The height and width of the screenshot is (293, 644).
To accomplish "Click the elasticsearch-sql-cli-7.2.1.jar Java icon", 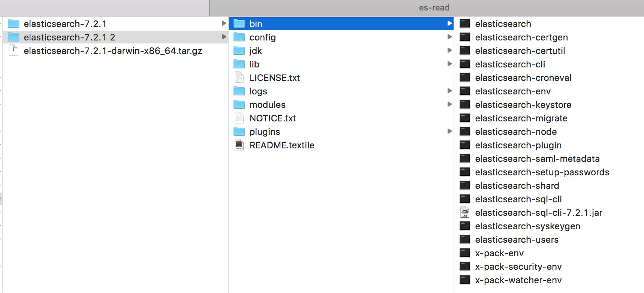I will pyautogui.click(x=465, y=212).
